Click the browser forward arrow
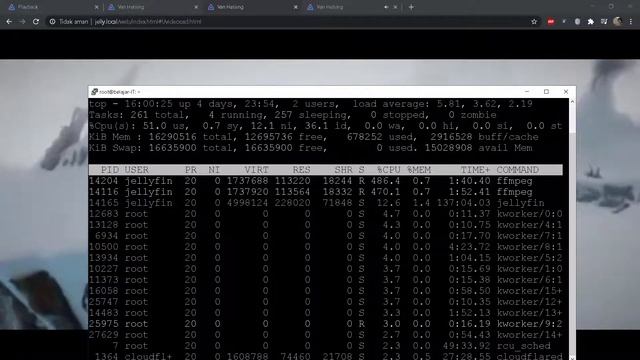Image resolution: width=640 pixels, height=360 pixels. (22, 22)
